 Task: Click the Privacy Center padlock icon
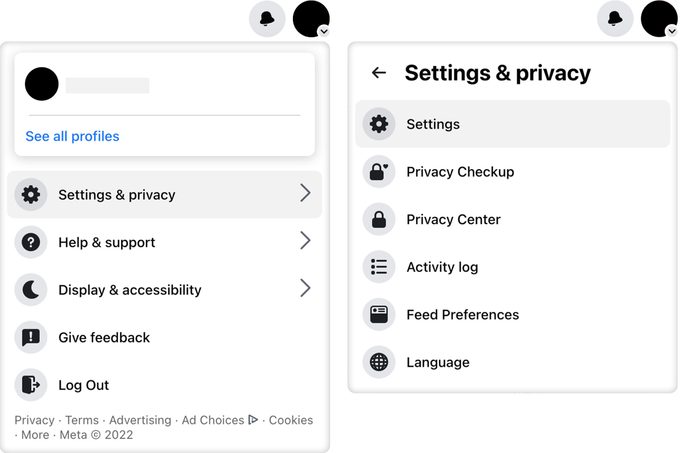tap(379, 219)
